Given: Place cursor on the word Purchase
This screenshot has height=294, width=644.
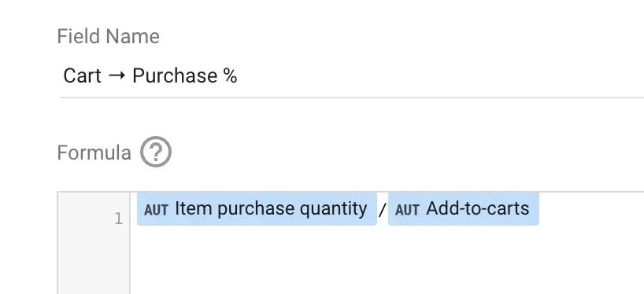Looking at the screenshot, I should (x=175, y=75).
